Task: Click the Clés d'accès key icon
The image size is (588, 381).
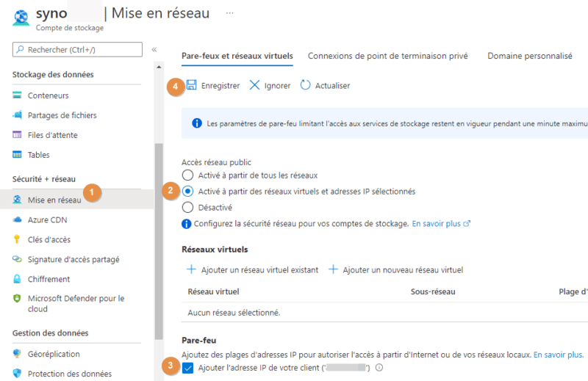Action: coord(16,239)
